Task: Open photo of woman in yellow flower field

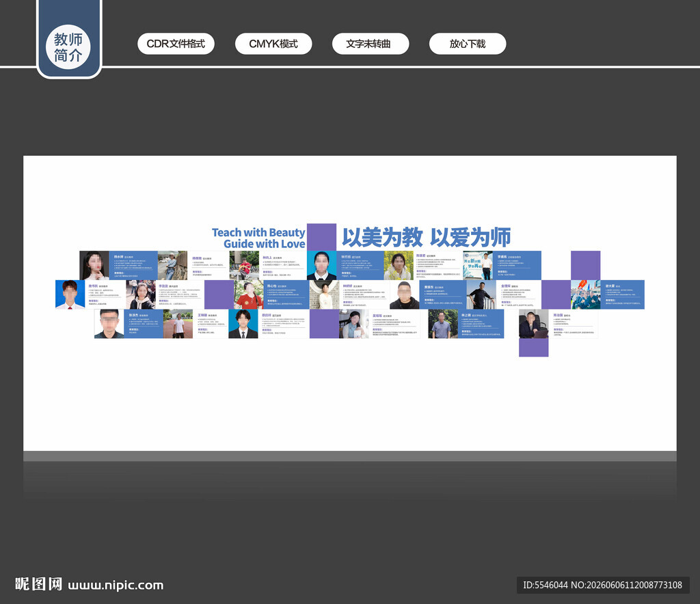Action: [399, 265]
